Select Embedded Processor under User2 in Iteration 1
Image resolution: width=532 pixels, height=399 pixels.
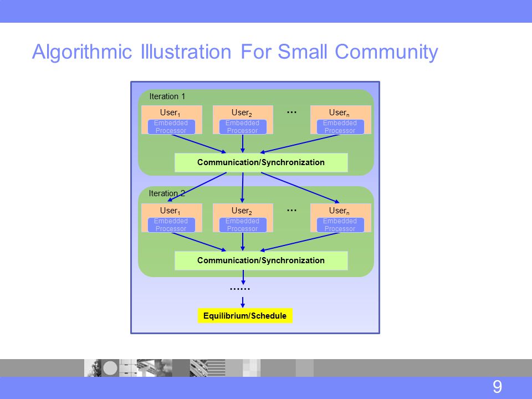pos(243,127)
